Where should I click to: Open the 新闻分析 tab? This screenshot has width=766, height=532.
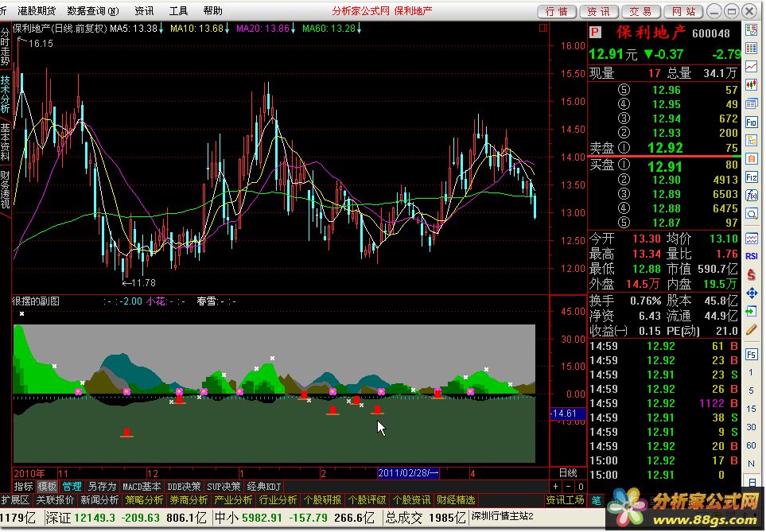tap(99, 500)
